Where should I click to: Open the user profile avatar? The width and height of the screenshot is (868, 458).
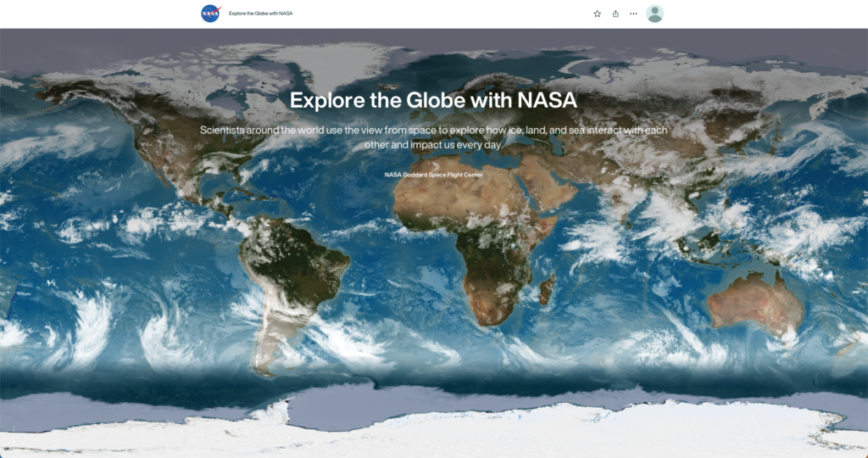click(x=655, y=14)
